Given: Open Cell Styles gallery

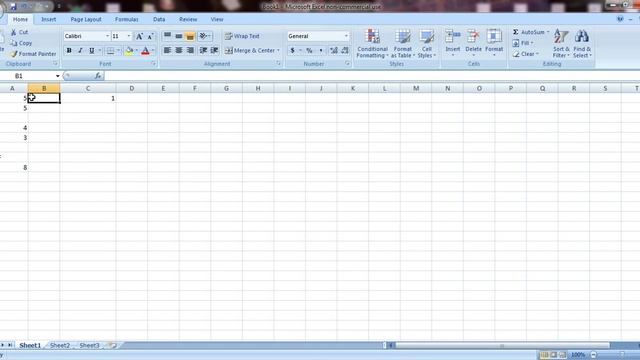Looking at the screenshot, I should (427, 43).
